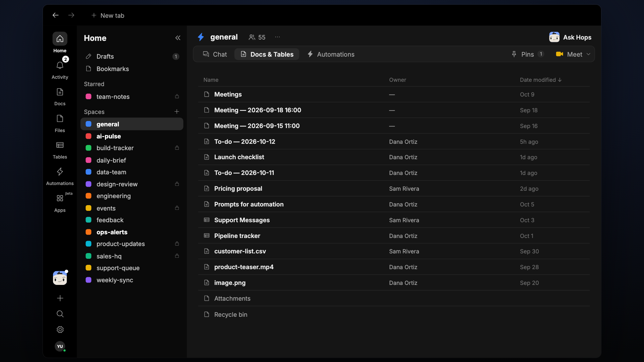This screenshot has height=362, width=644.
Task: Collapse the Home sidebar panel
Action: pyautogui.click(x=178, y=38)
